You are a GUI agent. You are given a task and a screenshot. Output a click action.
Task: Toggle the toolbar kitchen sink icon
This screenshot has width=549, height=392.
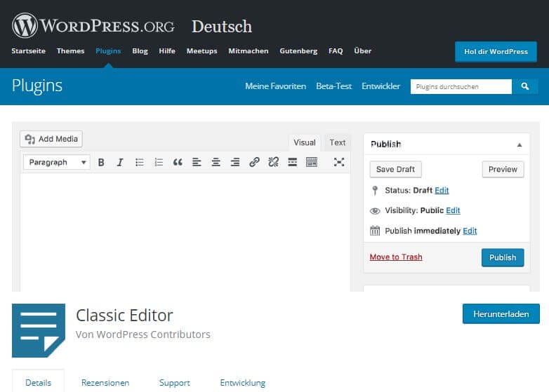pos(312,162)
